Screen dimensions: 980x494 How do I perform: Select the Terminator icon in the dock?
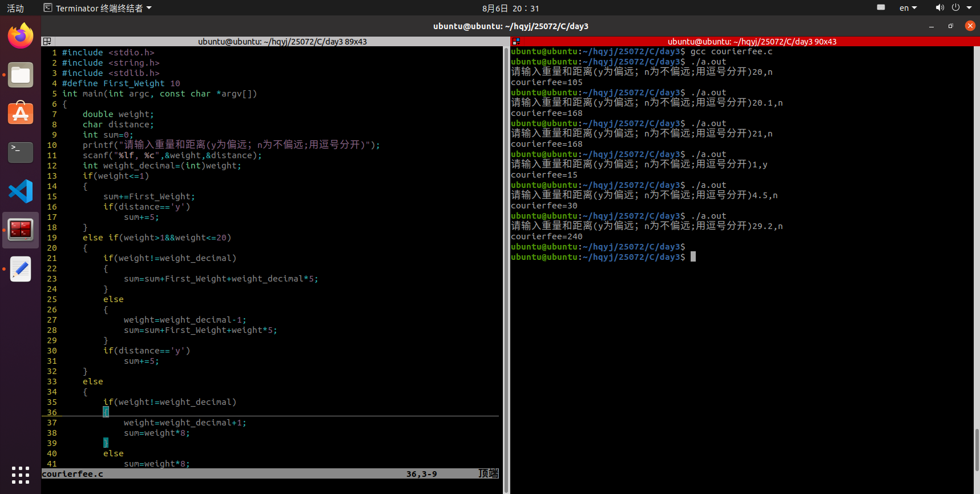click(x=21, y=230)
